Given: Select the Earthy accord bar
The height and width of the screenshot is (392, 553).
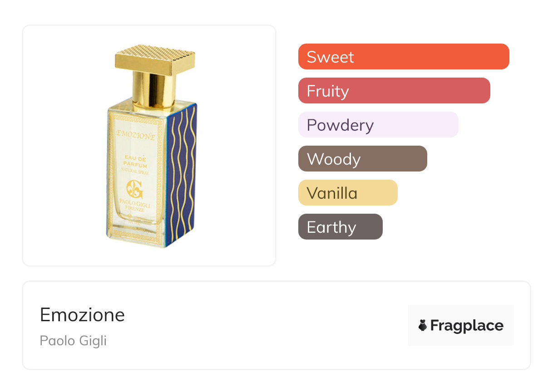Looking at the screenshot, I should (341, 227).
